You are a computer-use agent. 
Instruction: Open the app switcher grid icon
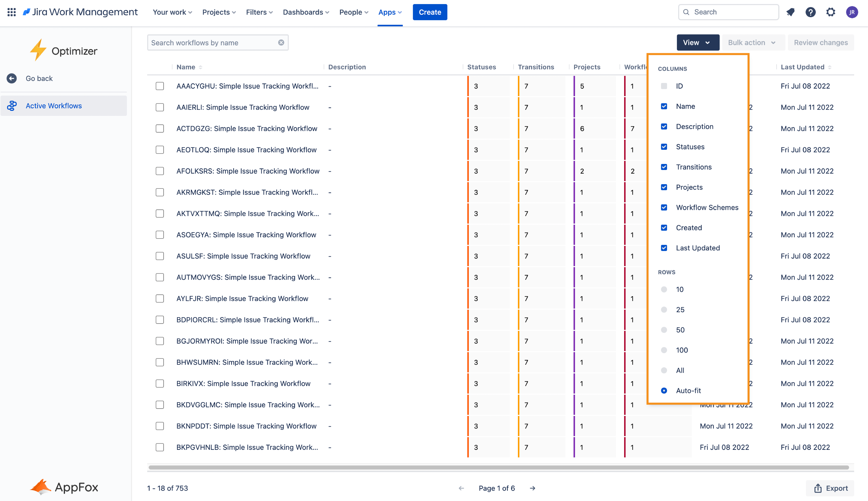click(x=11, y=12)
